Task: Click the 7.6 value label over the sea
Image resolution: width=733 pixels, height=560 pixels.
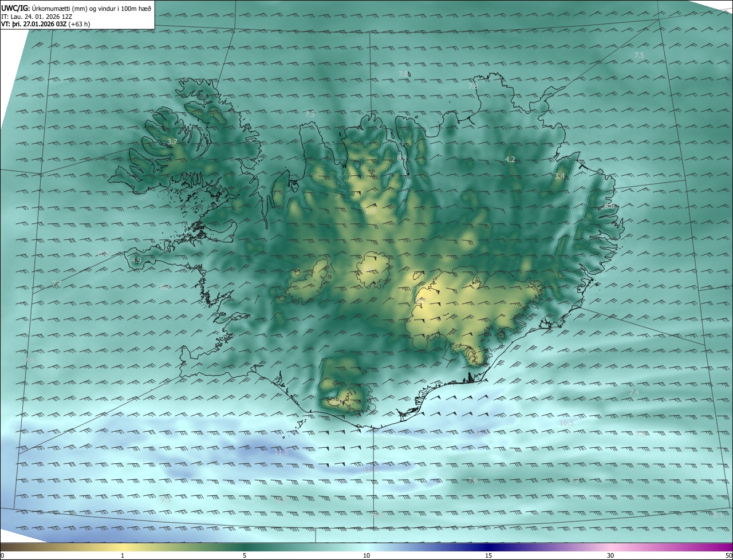Action: 472,481
